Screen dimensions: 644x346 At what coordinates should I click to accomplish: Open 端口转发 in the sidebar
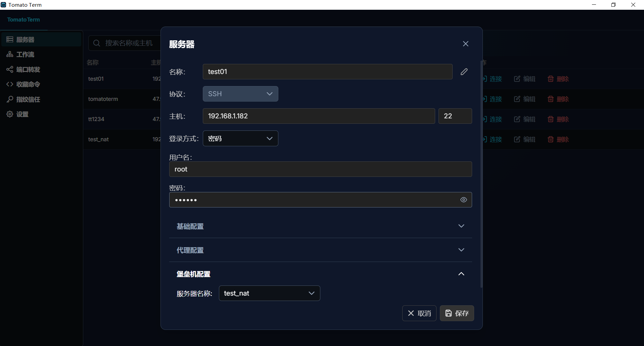[x=28, y=70]
